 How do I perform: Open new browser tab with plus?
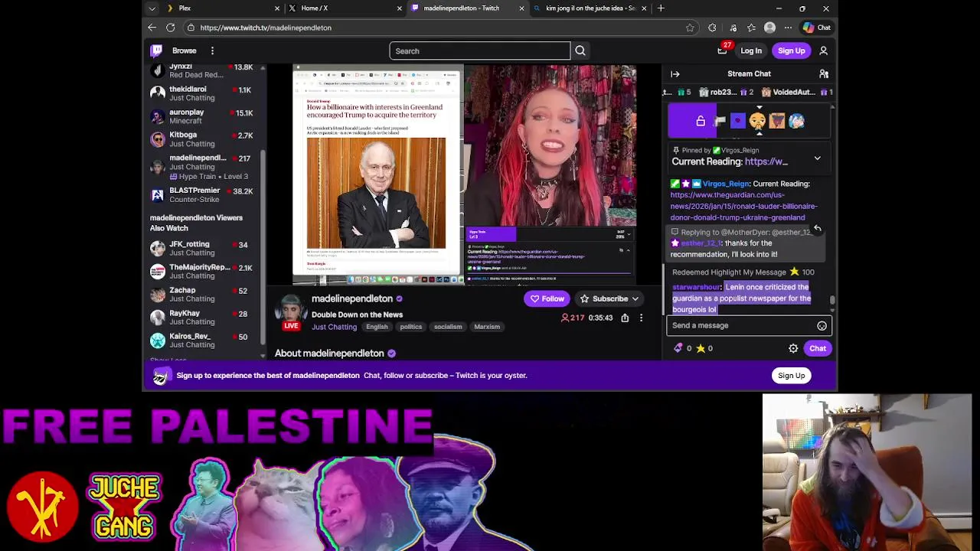coord(661,8)
